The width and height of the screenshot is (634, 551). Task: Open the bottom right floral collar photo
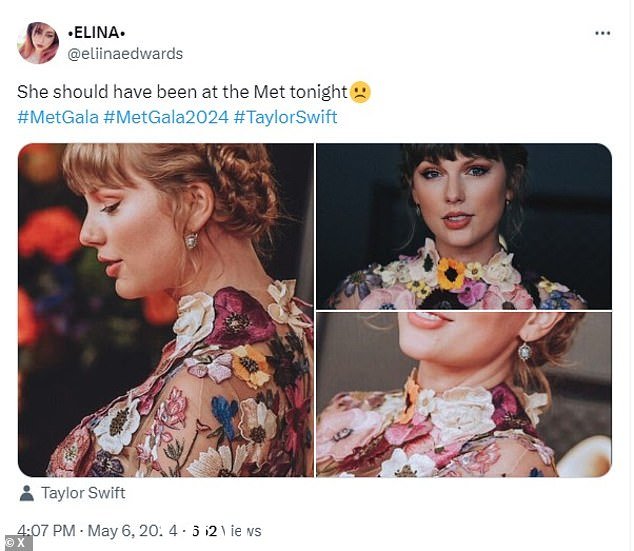point(464,395)
